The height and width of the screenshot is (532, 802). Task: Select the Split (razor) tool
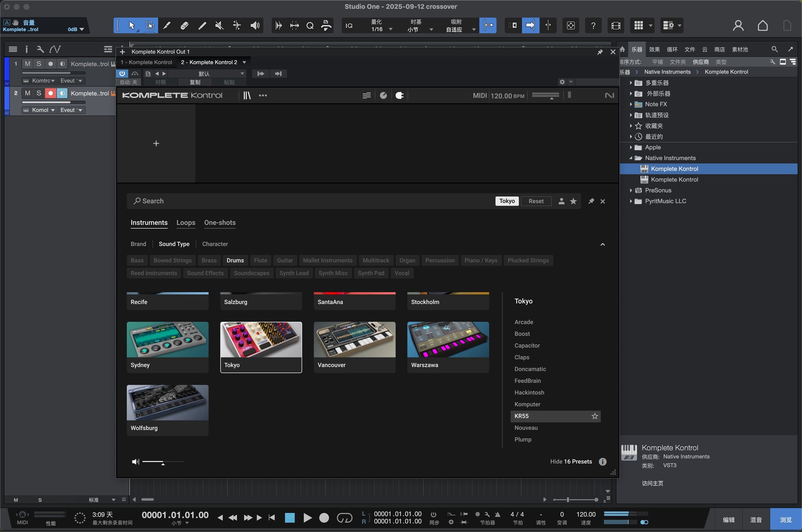click(x=167, y=25)
